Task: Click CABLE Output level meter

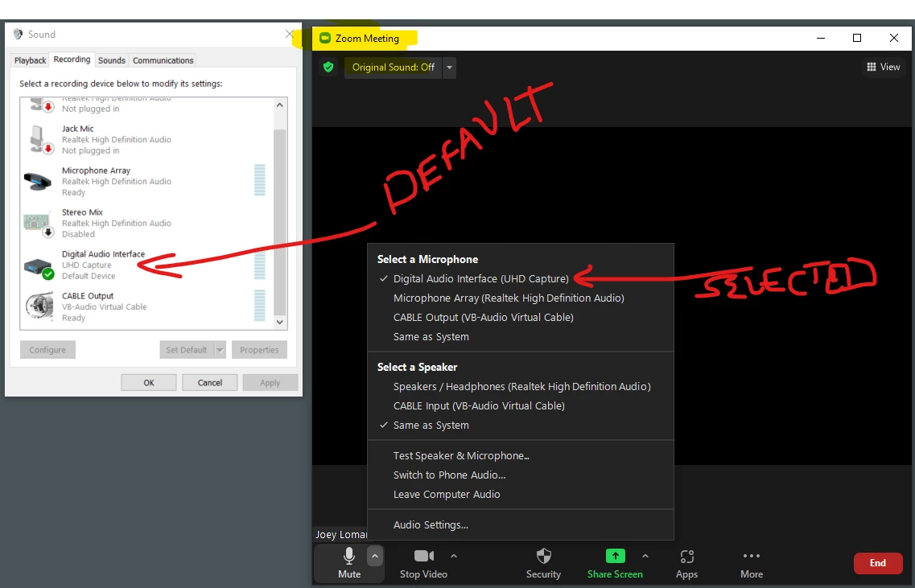Action: coord(260,305)
